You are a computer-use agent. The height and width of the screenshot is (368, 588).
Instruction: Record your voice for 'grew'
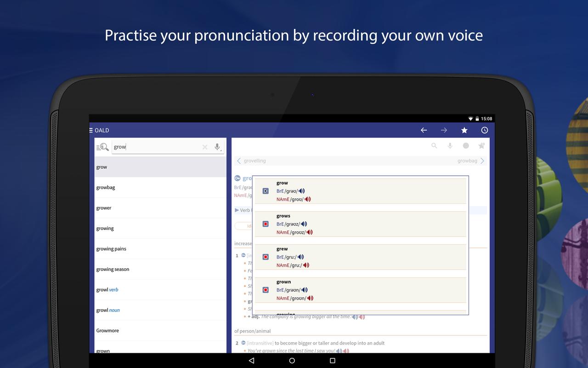[266, 257]
